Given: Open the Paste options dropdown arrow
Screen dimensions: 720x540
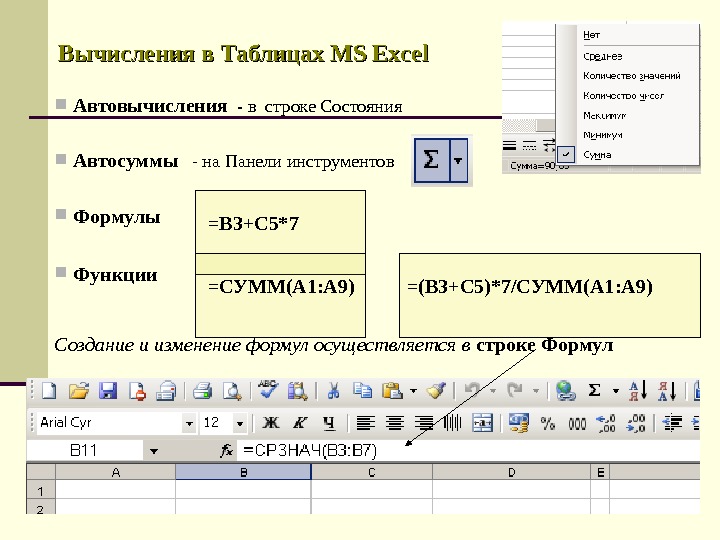Looking at the screenshot, I should click(x=413, y=392).
